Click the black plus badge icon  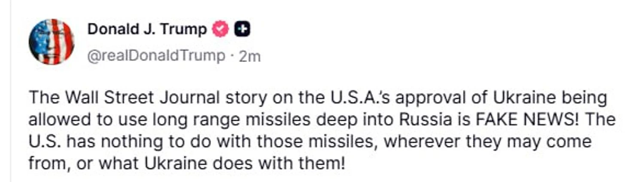[242, 29]
